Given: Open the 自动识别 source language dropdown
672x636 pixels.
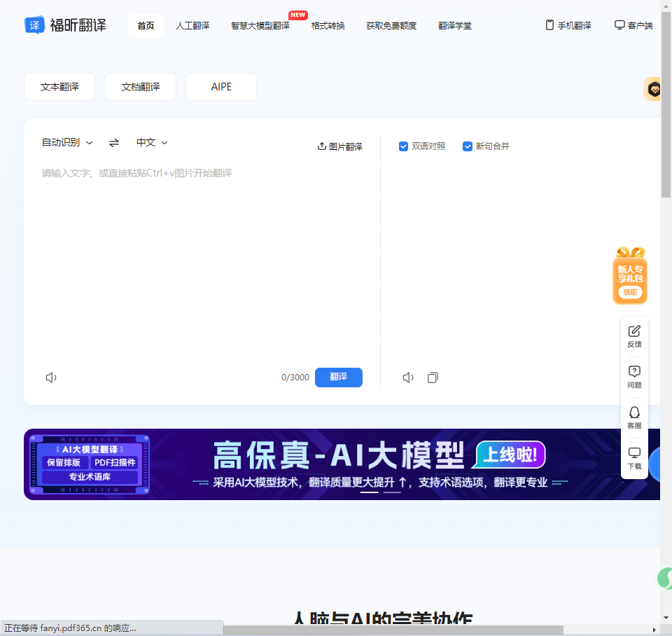Looking at the screenshot, I should coord(67,142).
